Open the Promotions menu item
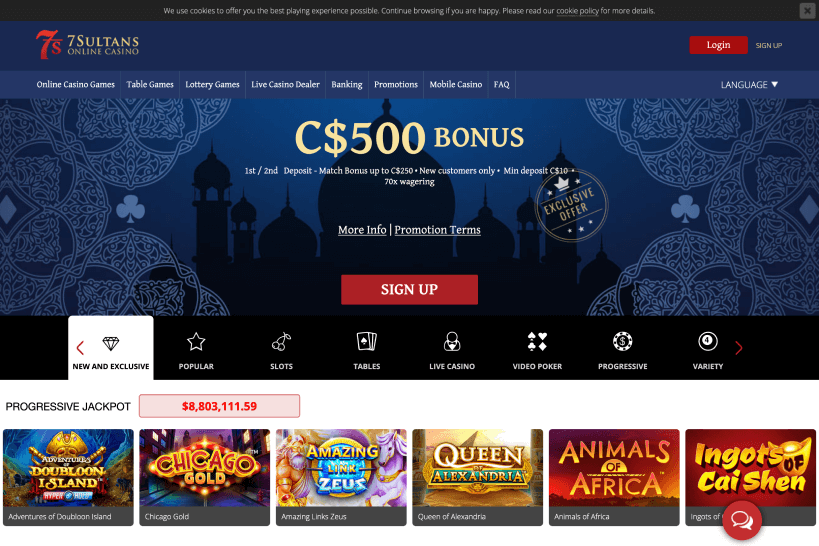Screen dimensions: 819x546 pyautogui.click(x=396, y=85)
